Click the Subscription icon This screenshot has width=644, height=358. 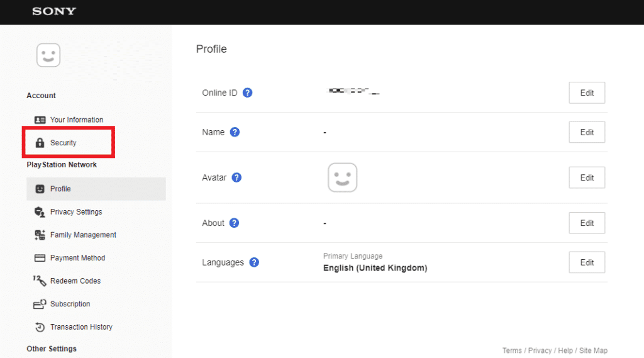[x=40, y=304]
